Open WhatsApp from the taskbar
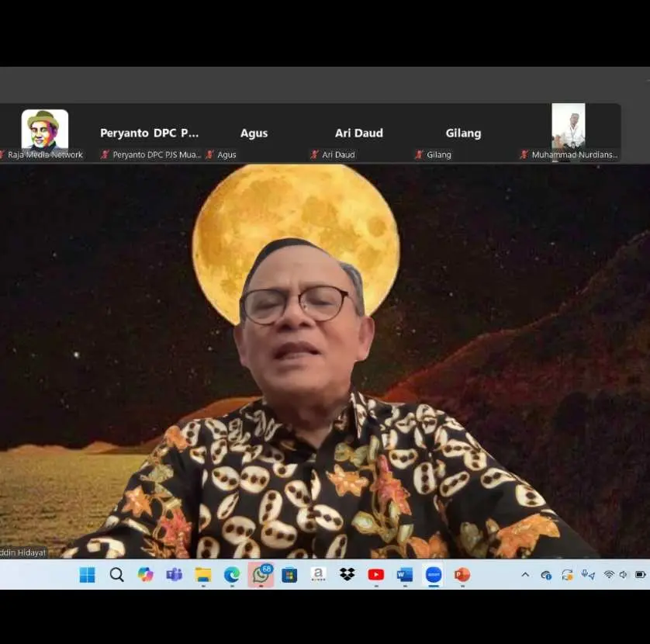This screenshot has width=650, height=644. (260, 575)
